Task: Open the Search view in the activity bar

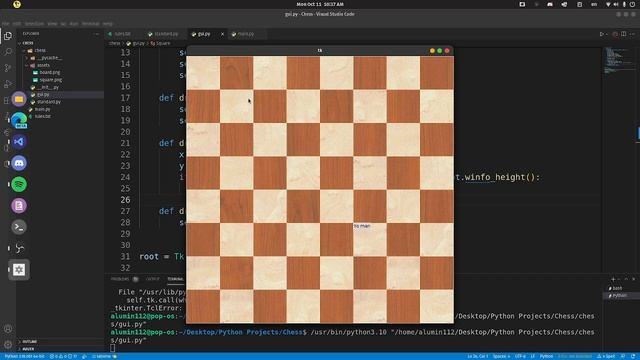Action: [x=8, y=52]
